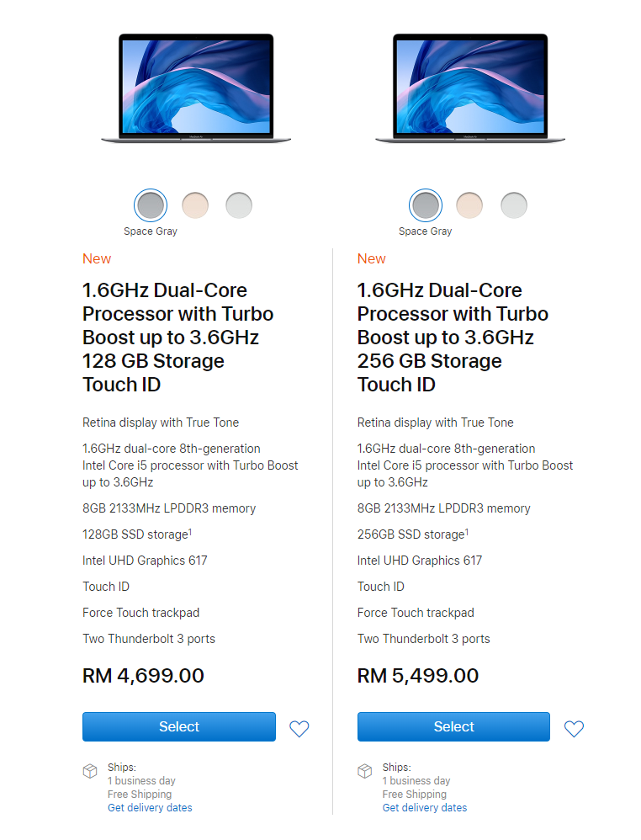The height and width of the screenshot is (840, 641).
Task: Open footnote 1 beside 256GB SSD storage
Action: point(467,530)
